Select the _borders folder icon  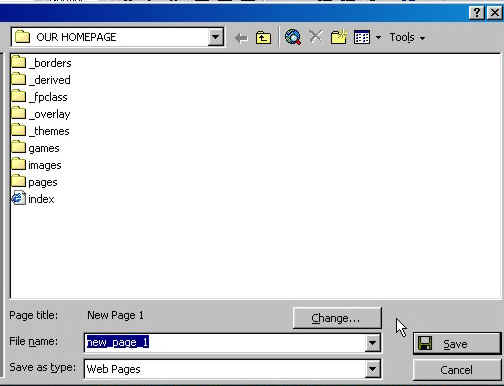click(19, 62)
